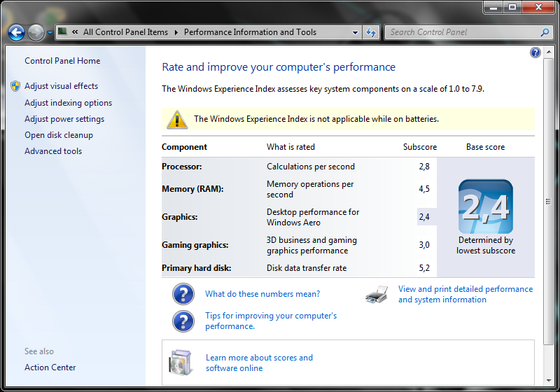
Task: Open View and print detailed performance information
Action: 465,294
